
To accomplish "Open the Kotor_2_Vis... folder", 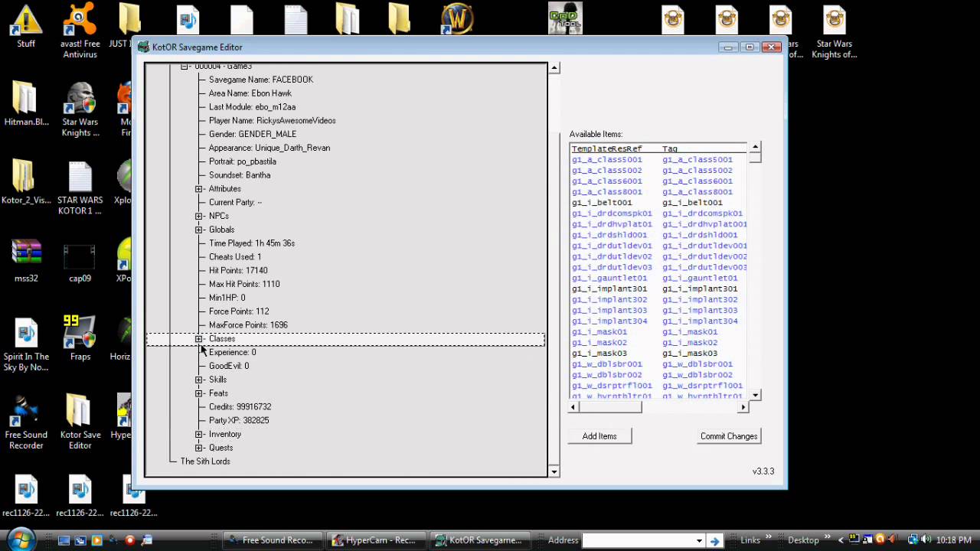I will [x=26, y=182].
